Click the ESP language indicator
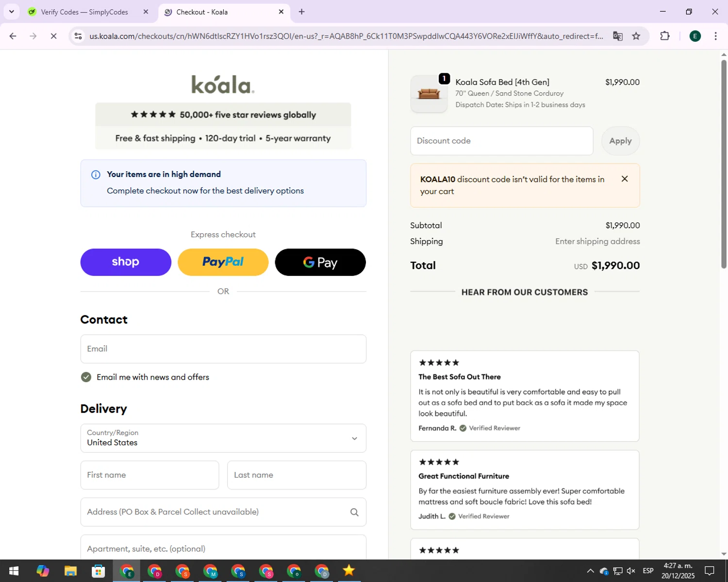This screenshot has height=582, width=728. (x=648, y=571)
